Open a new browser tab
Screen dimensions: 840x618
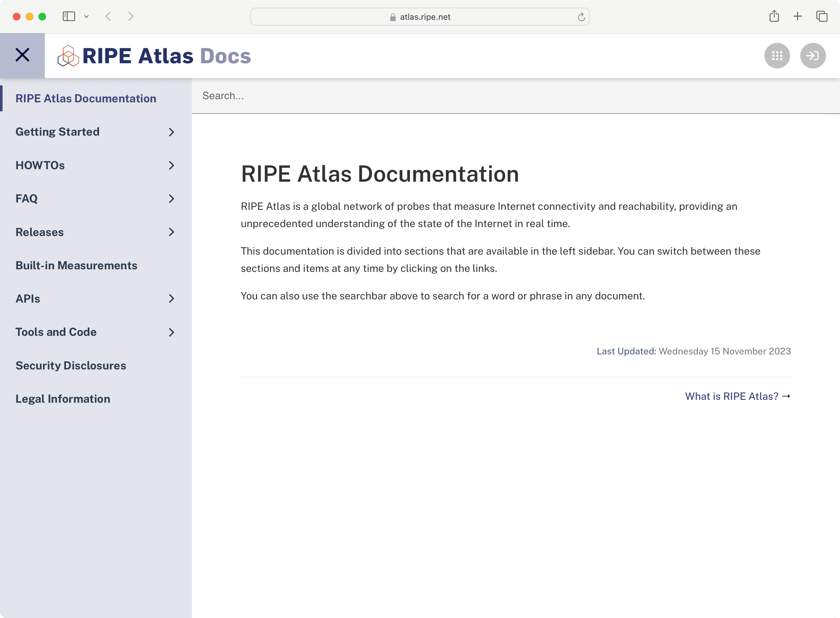point(798,16)
